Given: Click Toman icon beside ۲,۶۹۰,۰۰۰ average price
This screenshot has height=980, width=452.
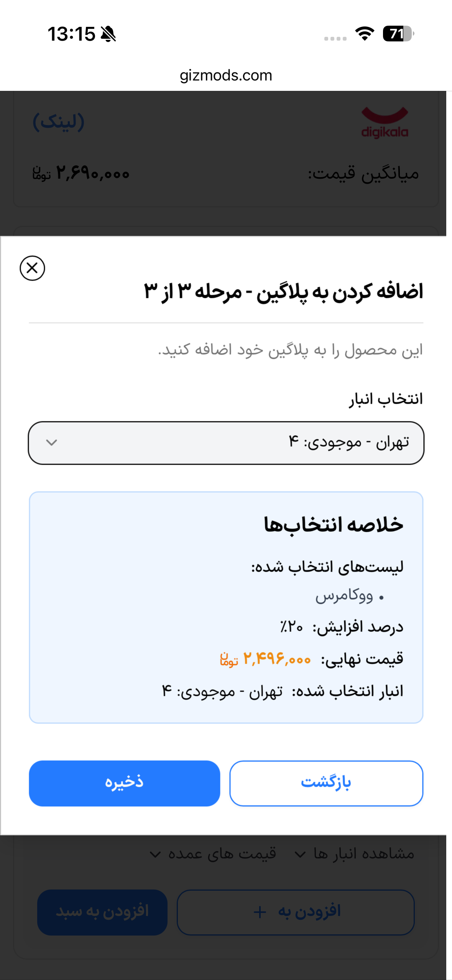Looking at the screenshot, I should tap(42, 173).
